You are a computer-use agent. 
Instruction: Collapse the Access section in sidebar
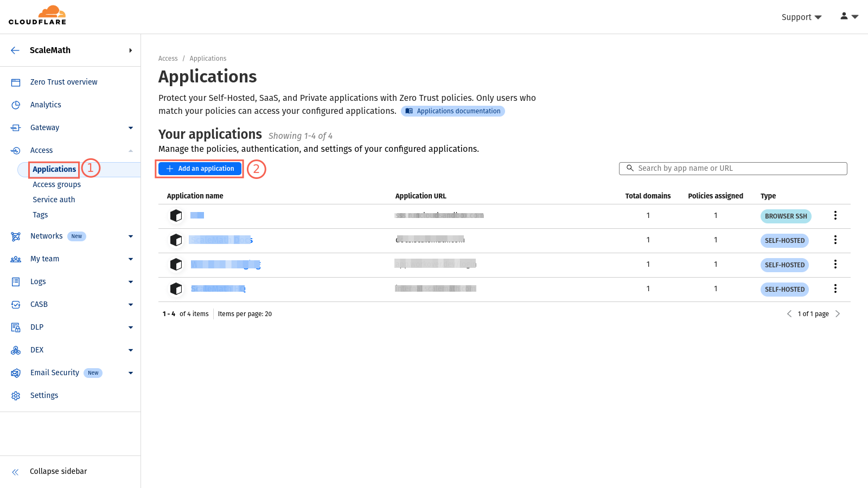point(130,151)
